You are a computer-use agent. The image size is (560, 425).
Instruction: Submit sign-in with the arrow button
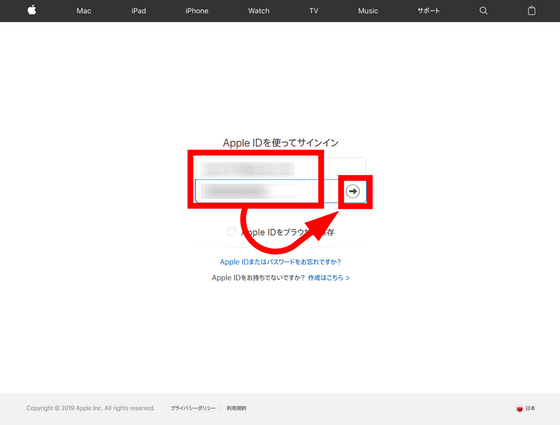pos(352,191)
